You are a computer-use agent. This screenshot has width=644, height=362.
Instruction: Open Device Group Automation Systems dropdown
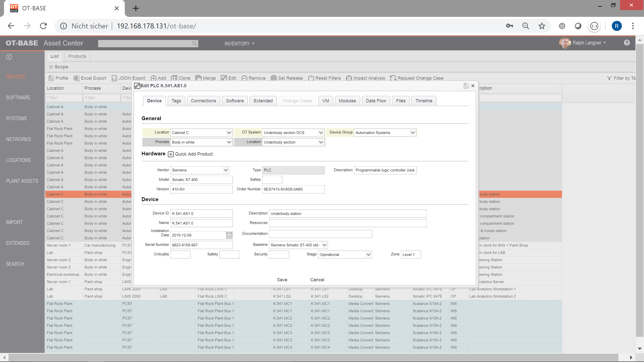tap(413, 132)
